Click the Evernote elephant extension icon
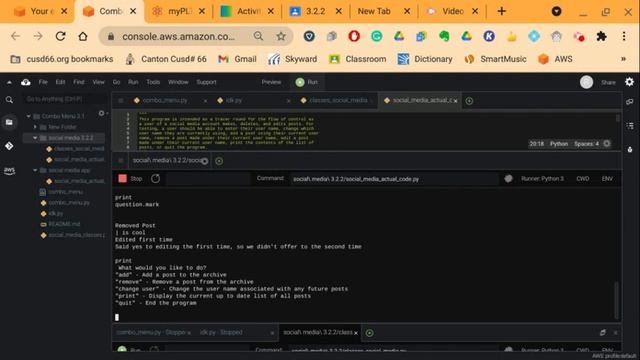 pyautogui.click(x=444, y=36)
